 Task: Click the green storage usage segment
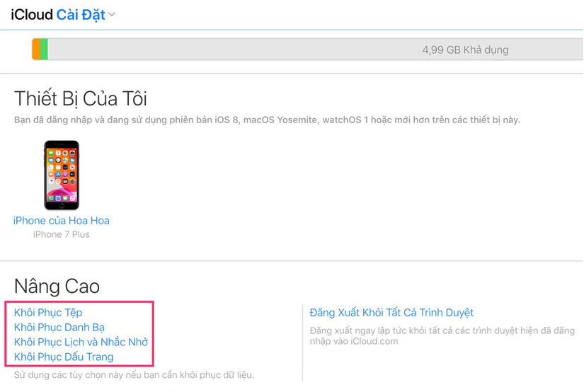coord(44,50)
